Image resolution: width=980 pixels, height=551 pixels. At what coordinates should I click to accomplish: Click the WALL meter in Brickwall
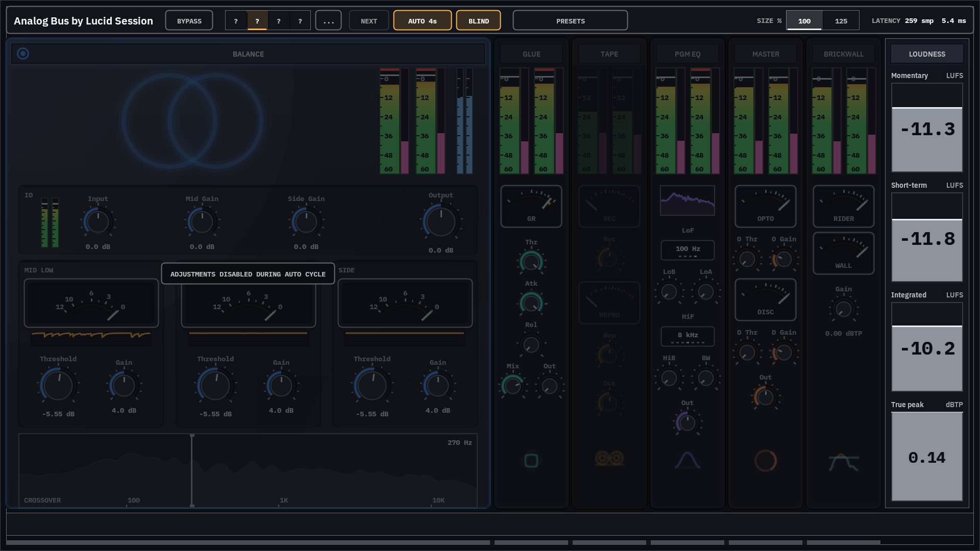tap(844, 253)
